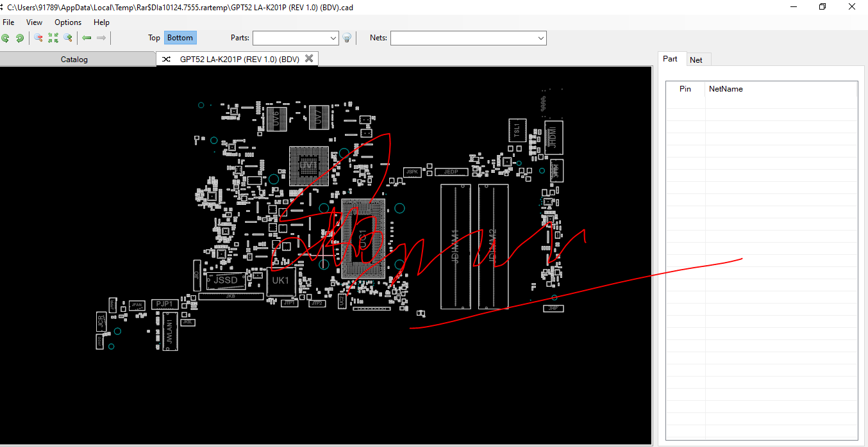Select the UK1 chip on the board
Screen dimensions: 868x447
pos(281,281)
